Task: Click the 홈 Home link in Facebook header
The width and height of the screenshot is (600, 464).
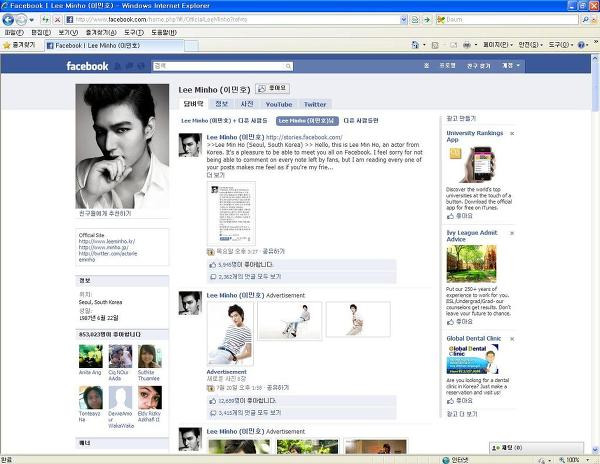Action: (x=427, y=66)
